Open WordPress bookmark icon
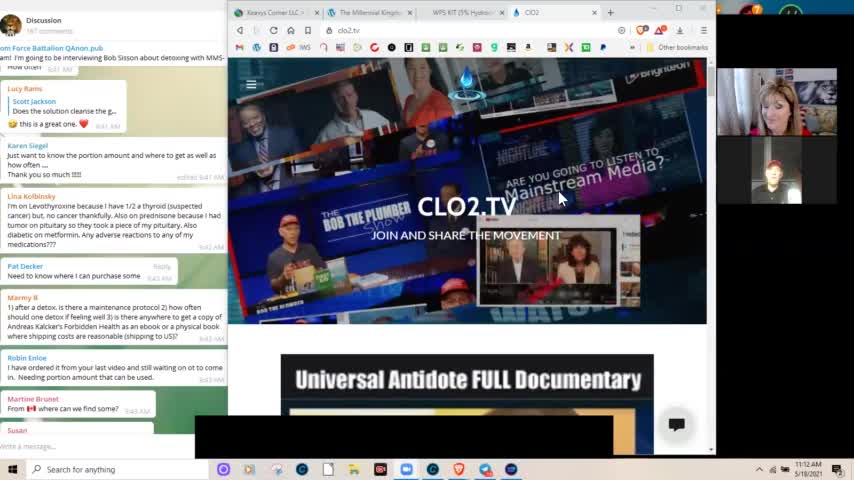Image resolution: width=854 pixels, height=480 pixels. tap(257, 47)
